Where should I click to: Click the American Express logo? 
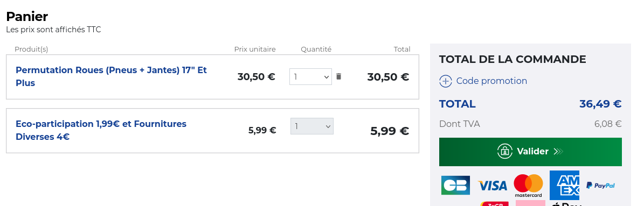[564, 185]
